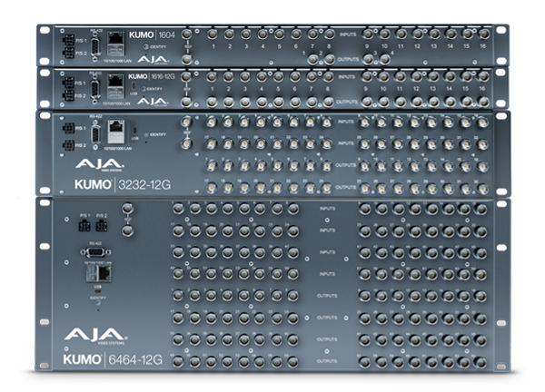This screenshot has width=545, height=392.
Task: Click the upper REF BNC connector on KUMO 1604
Action: pyautogui.click(x=187, y=34)
